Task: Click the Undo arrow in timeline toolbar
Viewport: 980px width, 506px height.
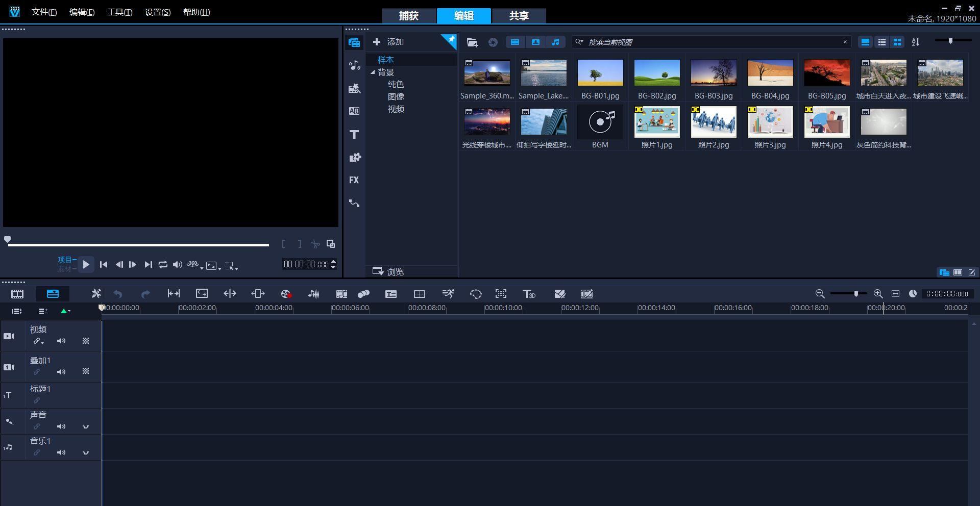Action: (x=118, y=294)
